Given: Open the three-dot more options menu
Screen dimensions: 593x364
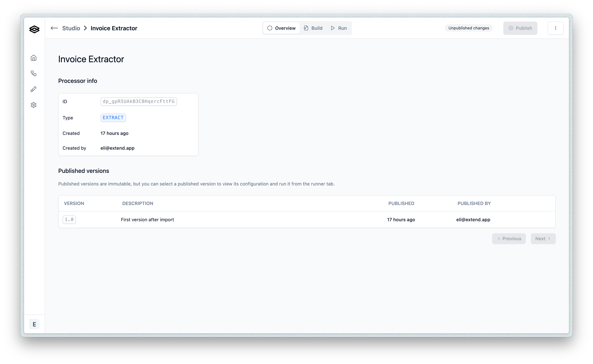Looking at the screenshot, I should pyautogui.click(x=555, y=28).
